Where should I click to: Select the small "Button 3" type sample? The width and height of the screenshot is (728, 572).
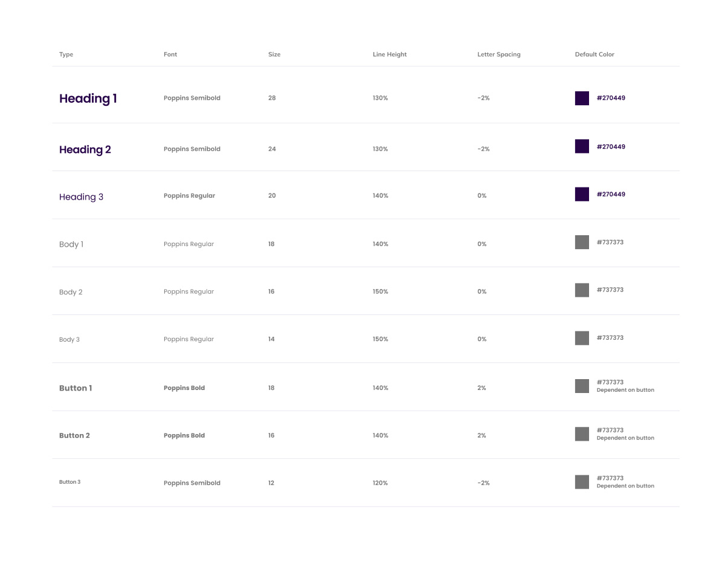[x=70, y=482]
